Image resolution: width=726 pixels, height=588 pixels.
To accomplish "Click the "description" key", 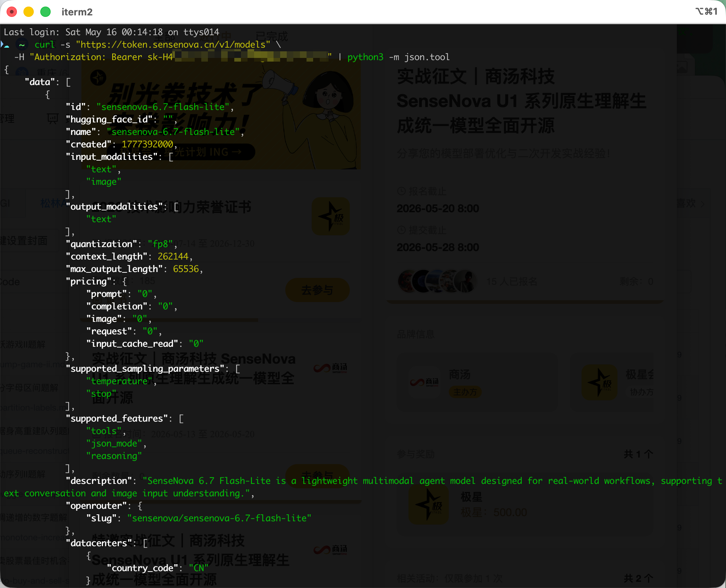I will click(x=99, y=481).
